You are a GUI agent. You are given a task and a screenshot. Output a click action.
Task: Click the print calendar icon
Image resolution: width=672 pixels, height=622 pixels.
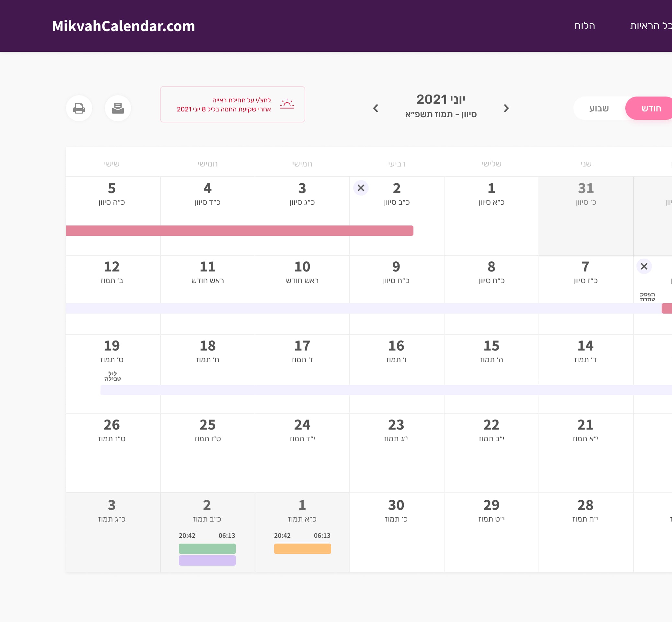tap(79, 109)
